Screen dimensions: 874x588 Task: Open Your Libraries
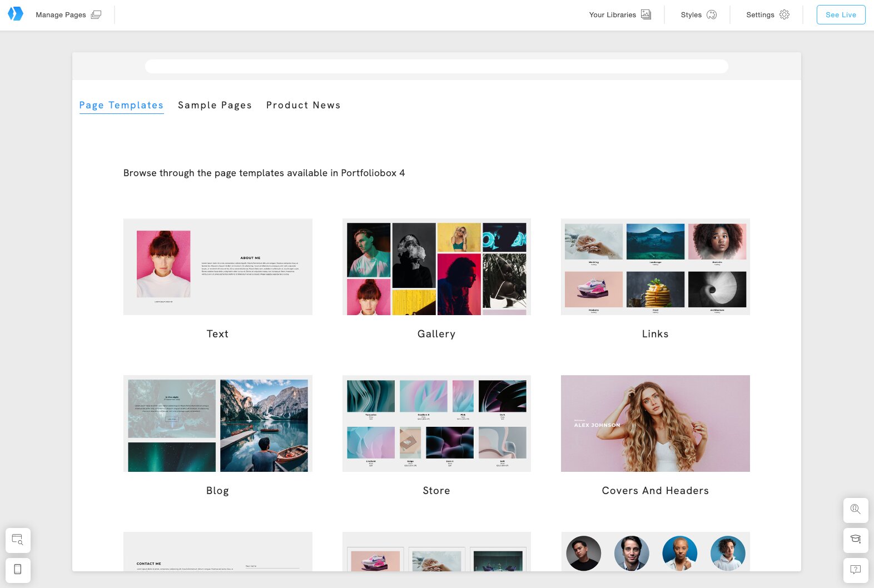(620, 15)
